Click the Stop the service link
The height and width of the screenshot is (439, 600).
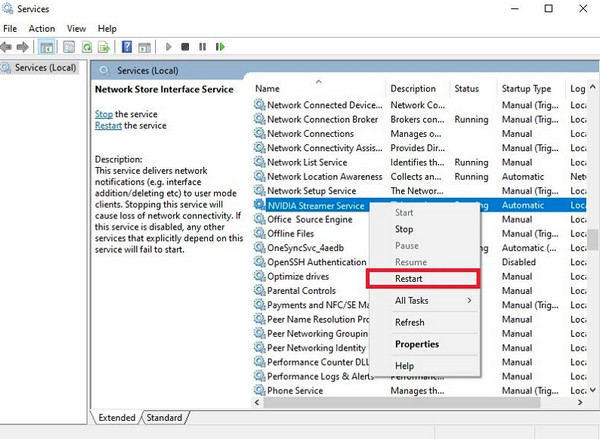104,114
